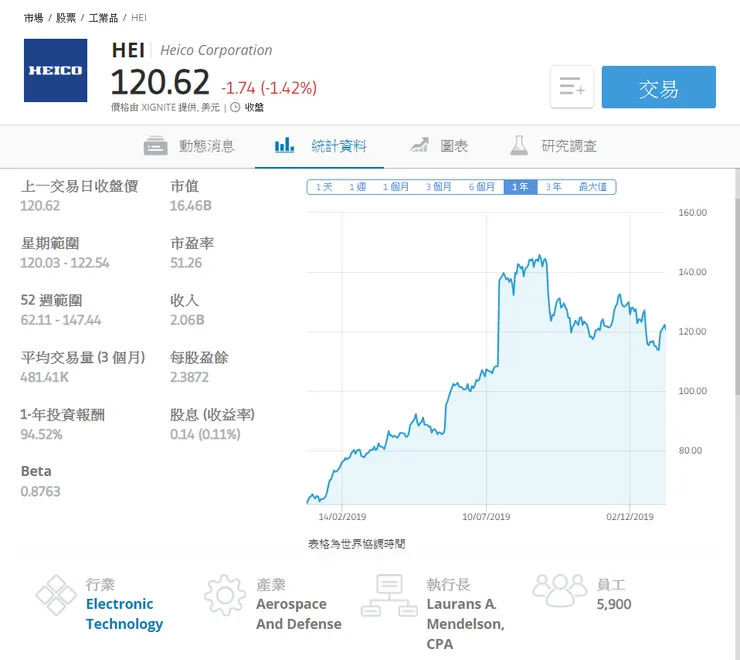The image size is (740, 660).
Task: Open the Electronic Technology sector link
Action: coord(124,614)
